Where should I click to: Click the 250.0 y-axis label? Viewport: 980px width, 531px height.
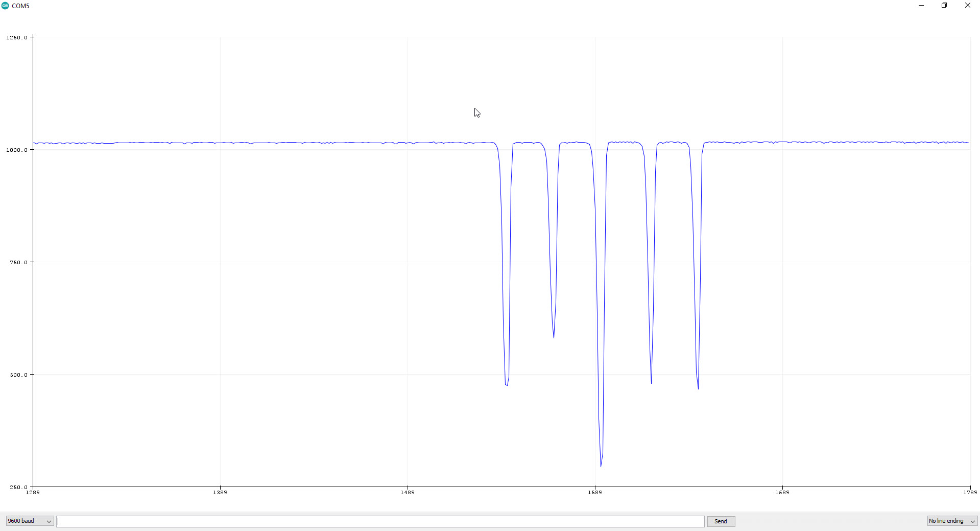19,487
